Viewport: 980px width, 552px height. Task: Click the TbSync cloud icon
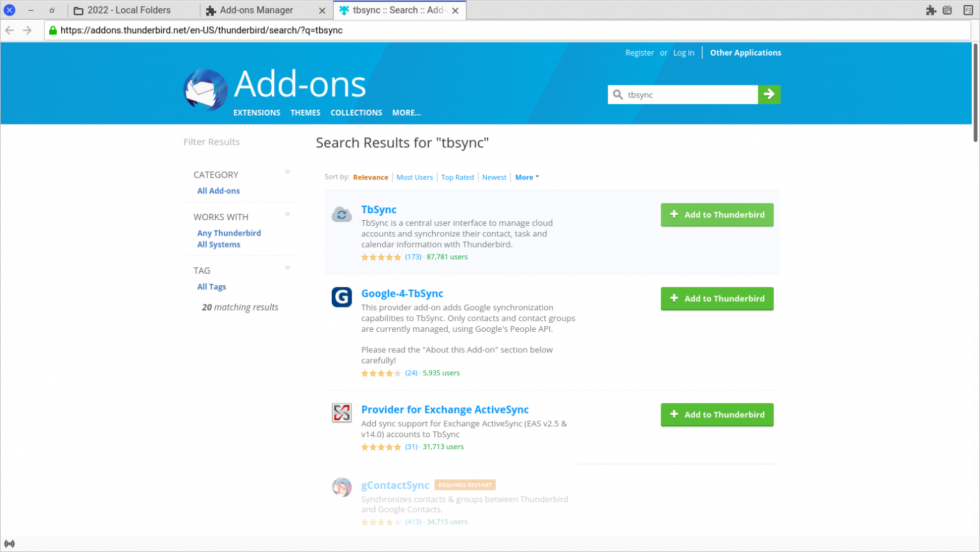[341, 214]
